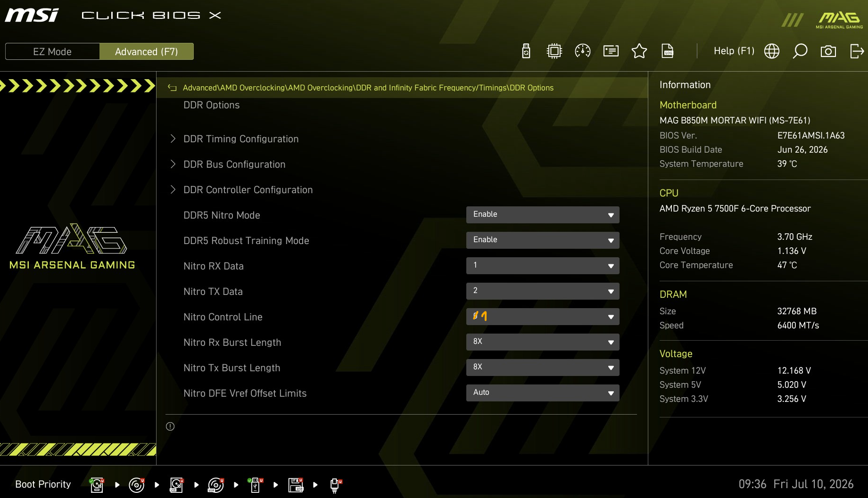Click the DRAM speed 6400 MT/s value

pos(798,326)
